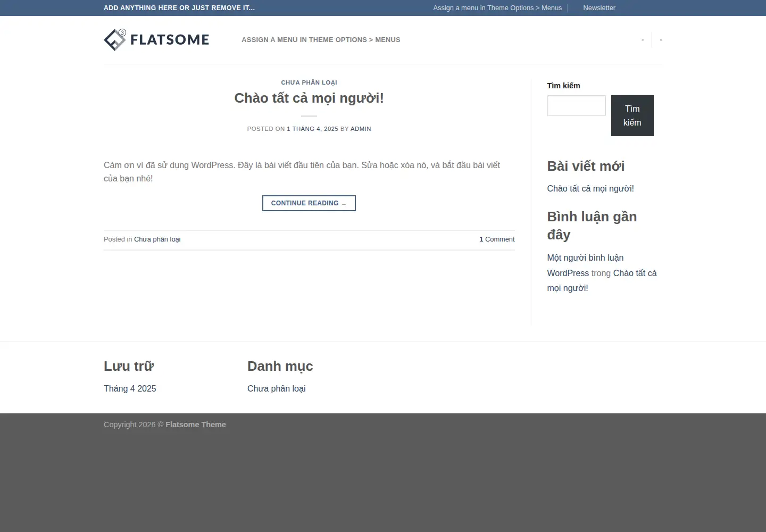
Task: Click the 'ADD ANYTHING HERE OR JUST REMOVE IT...' text
Action: 179,8
